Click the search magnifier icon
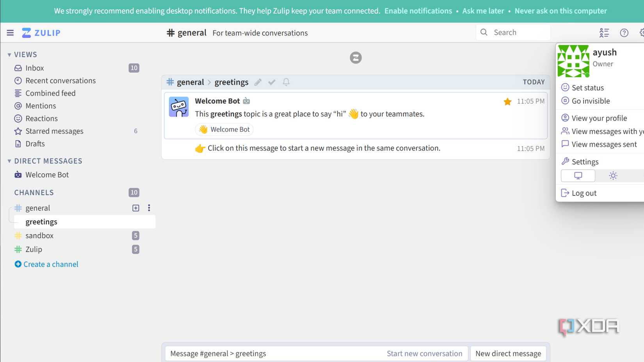 pyautogui.click(x=484, y=32)
